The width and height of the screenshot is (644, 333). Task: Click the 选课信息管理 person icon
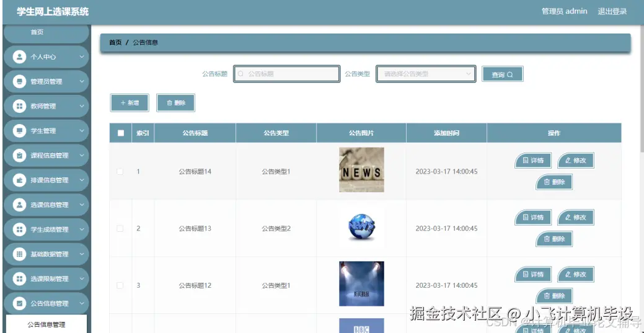pyautogui.click(x=19, y=205)
